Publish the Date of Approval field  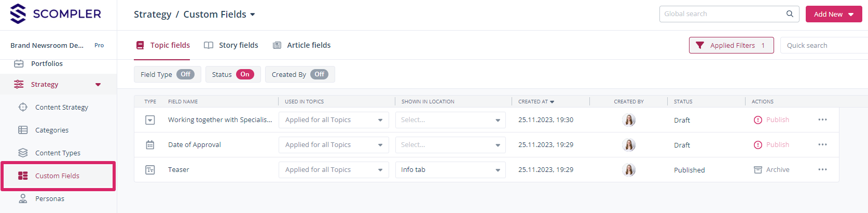771,145
